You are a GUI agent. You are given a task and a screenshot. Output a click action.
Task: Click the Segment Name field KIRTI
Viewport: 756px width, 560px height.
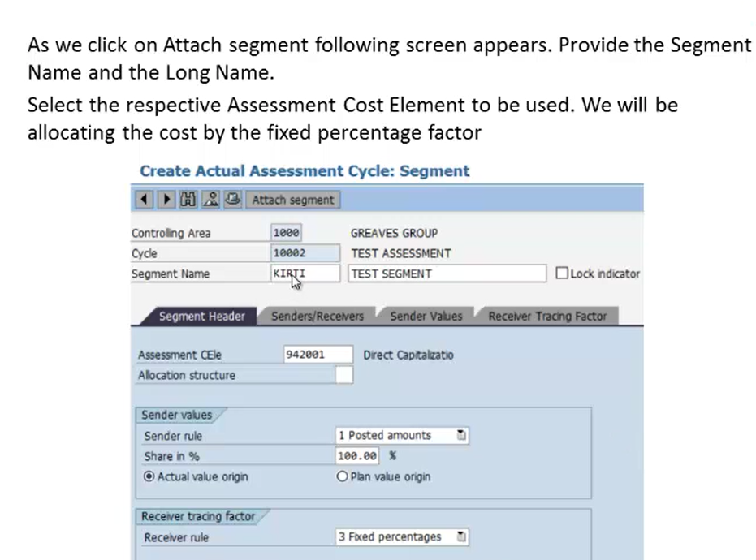(x=305, y=274)
